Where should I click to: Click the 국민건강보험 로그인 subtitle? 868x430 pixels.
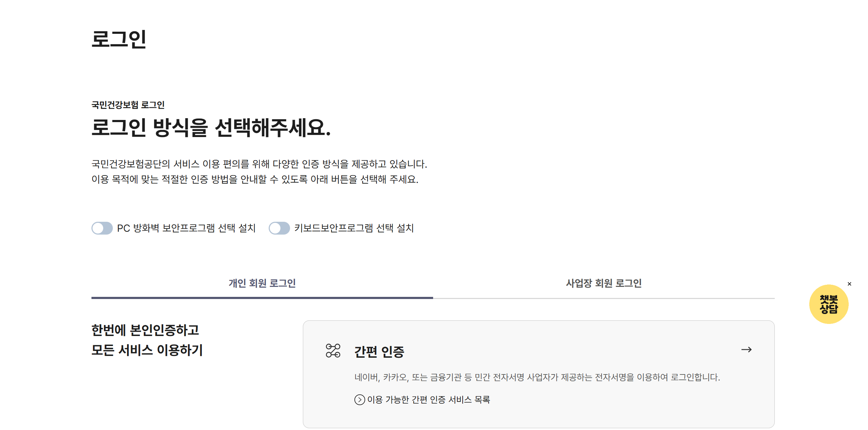click(128, 105)
